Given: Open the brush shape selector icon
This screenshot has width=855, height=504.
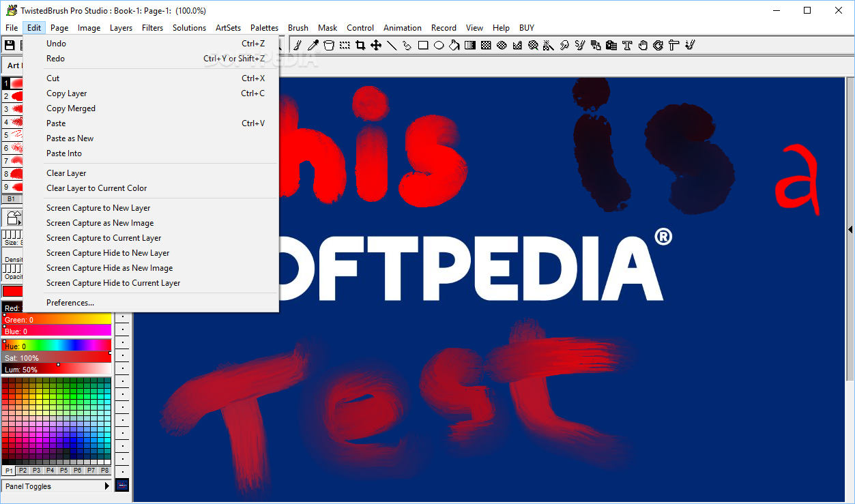Looking at the screenshot, I should point(14,218).
